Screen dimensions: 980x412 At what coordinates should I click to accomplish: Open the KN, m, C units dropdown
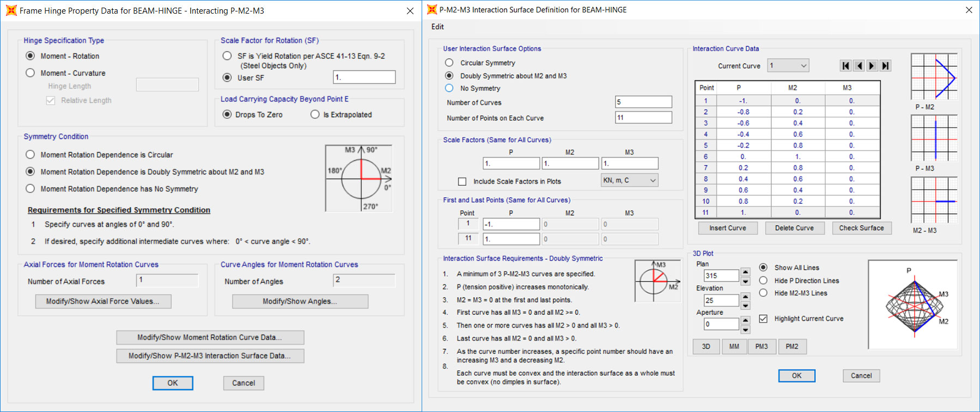coord(630,180)
